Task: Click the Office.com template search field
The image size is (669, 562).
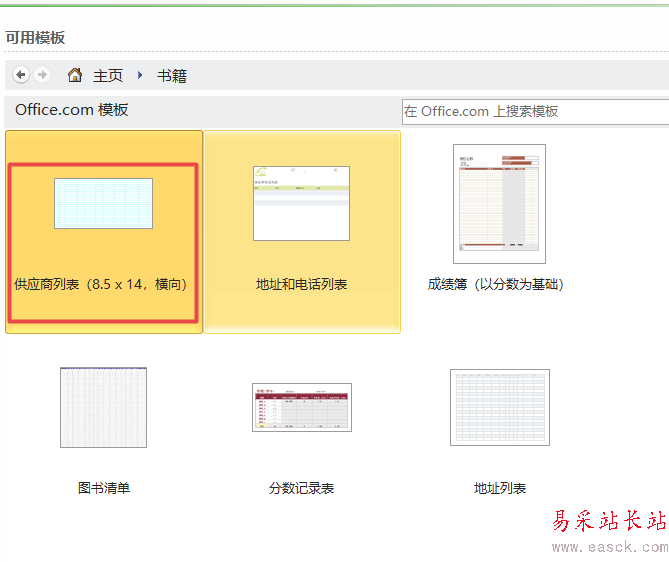Action: [535, 112]
